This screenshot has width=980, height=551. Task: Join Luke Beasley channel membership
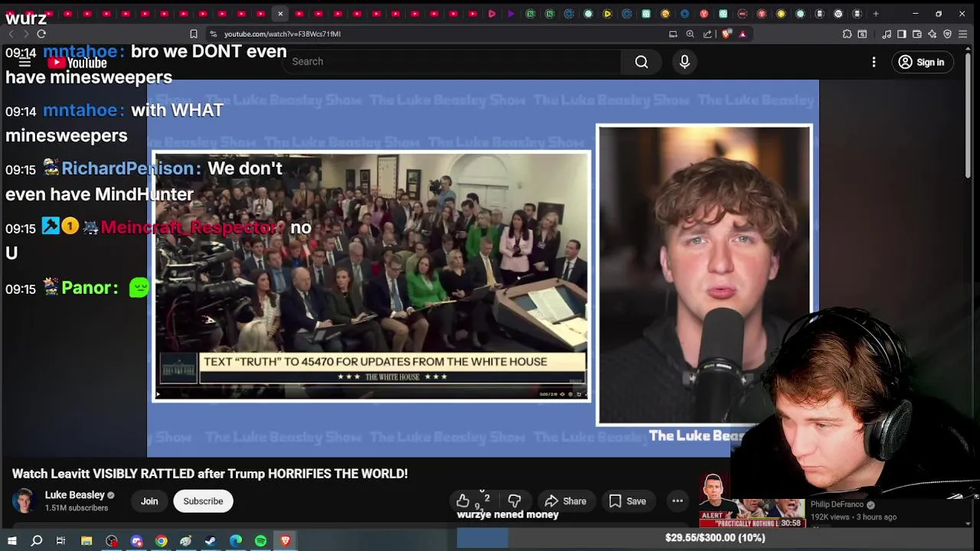point(149,501)
